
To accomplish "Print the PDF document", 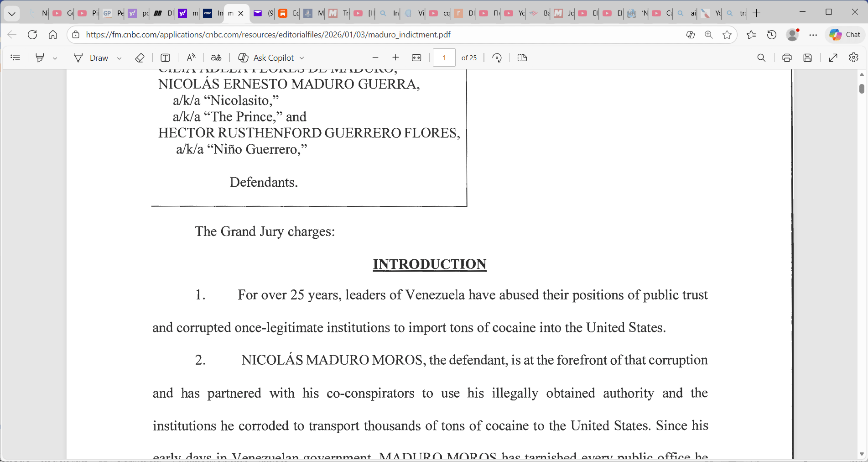I will pos(787,58).
